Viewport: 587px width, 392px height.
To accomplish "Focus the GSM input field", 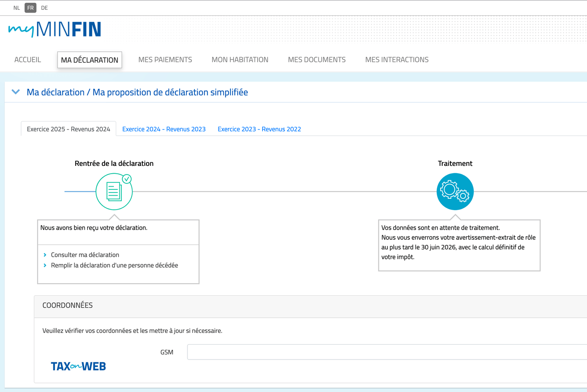I will tap(387, 352).
